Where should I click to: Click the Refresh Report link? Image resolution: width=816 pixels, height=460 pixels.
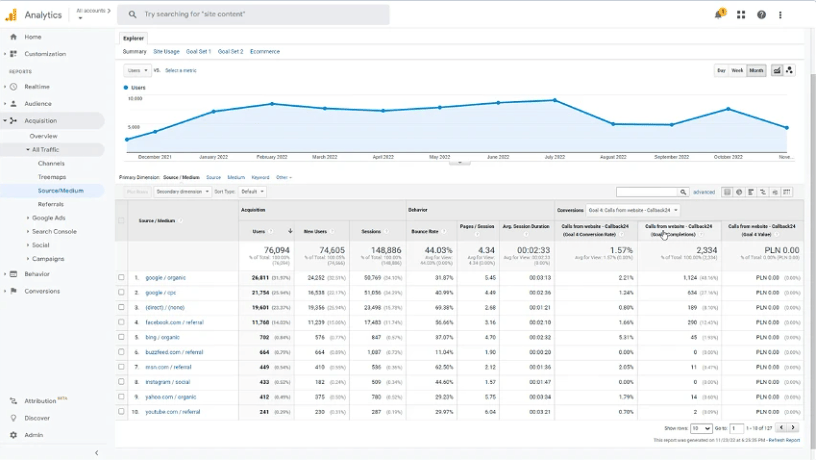(783, 440)
